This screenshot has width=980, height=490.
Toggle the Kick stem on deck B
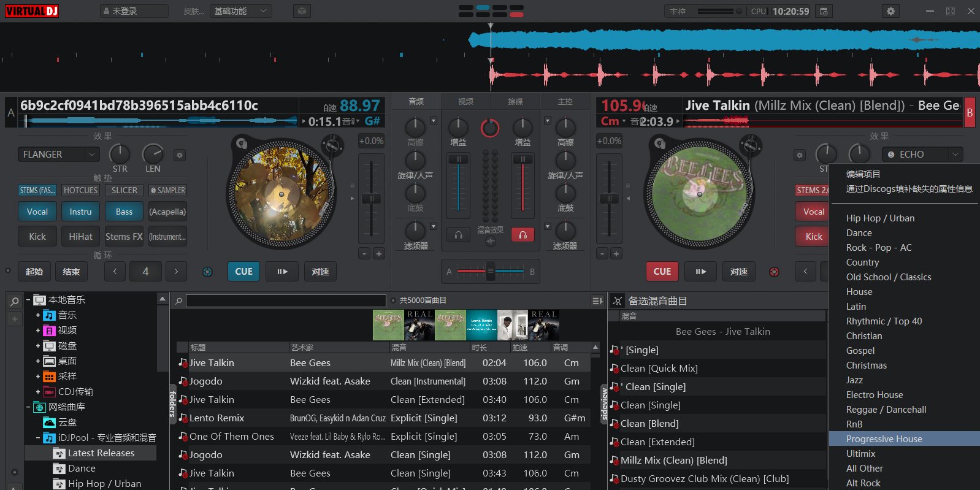(814, 236)
